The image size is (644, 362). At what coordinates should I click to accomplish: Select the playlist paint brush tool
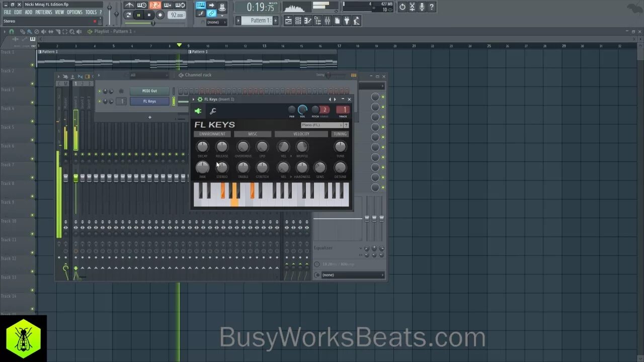(29, 31)
